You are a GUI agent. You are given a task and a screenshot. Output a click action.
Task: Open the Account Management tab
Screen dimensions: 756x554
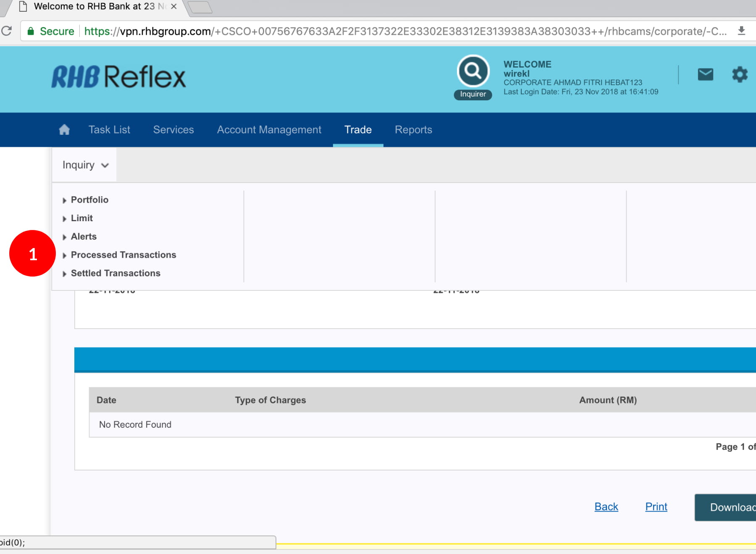tap(269, 130)
